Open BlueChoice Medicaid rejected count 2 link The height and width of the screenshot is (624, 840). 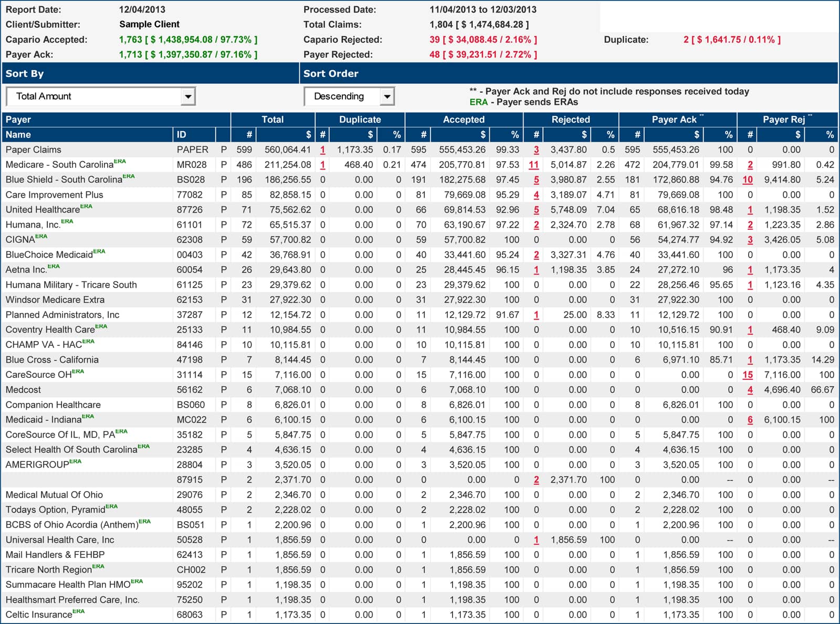[x=536, y=255]
